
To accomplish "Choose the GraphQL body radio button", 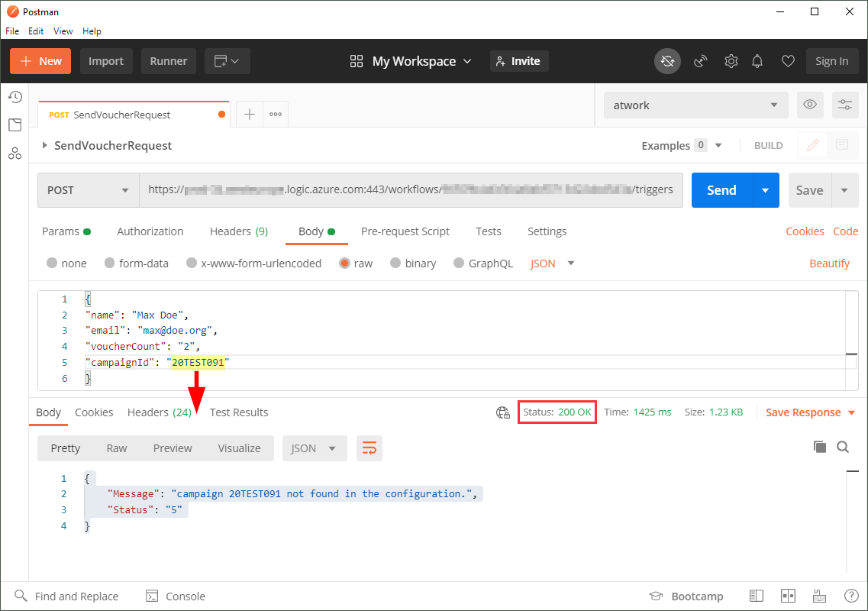I will coord(459,263).
